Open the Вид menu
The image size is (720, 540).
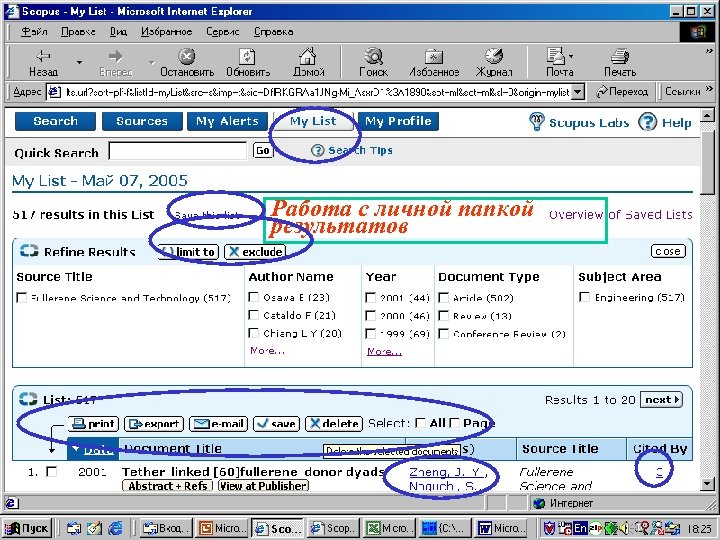click(x=118, y=32)
